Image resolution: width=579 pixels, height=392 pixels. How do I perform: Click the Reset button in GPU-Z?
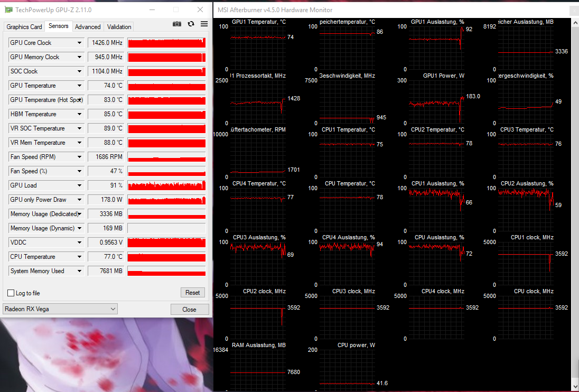click(193, 292)
